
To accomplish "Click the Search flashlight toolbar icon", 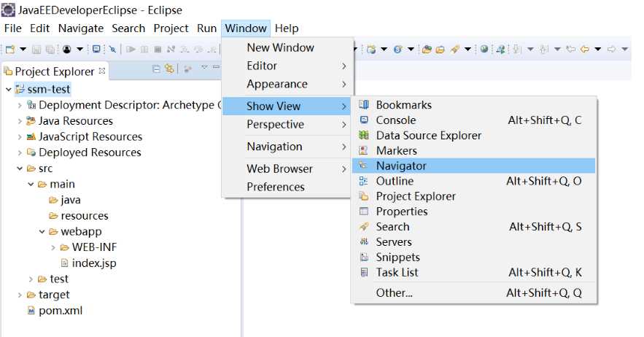I will pyautogui.click(x=454, y=50).
